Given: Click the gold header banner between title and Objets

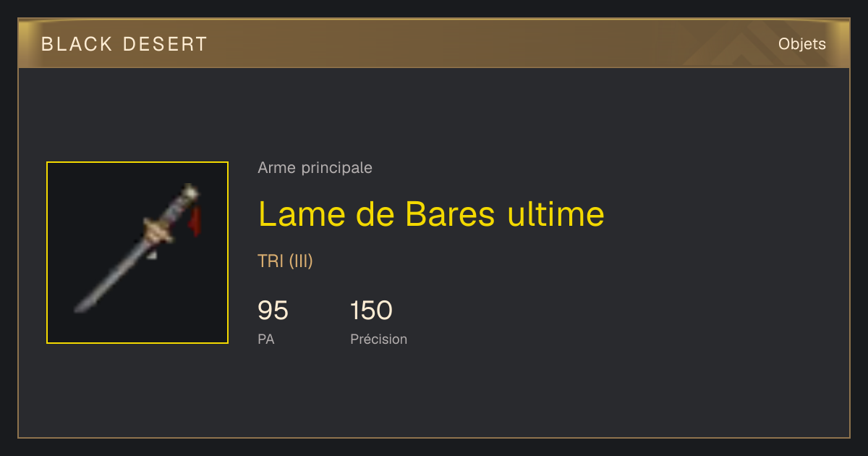Looking at the screenshot, I should point(492,44).
